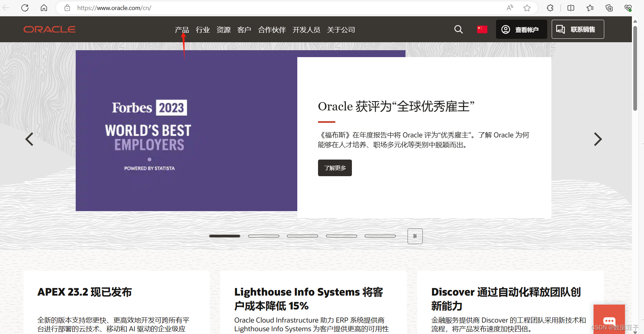Image resolution: width=644 pixels, height=334 pixels.
Task: Select country via China flag icon
Action: click(x=482, y=29)
